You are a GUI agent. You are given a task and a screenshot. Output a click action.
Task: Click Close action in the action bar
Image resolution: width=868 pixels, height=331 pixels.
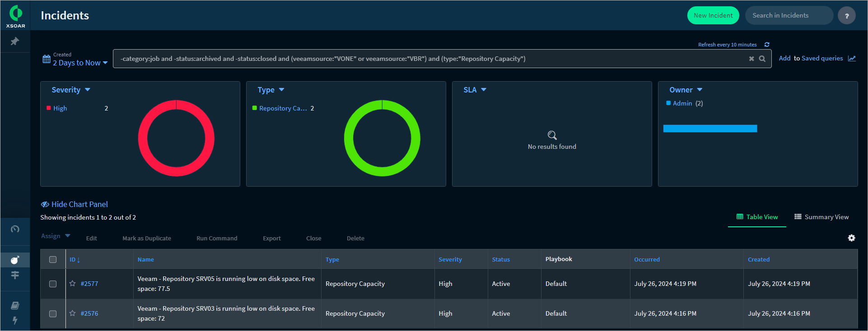(x=314, y=238)
